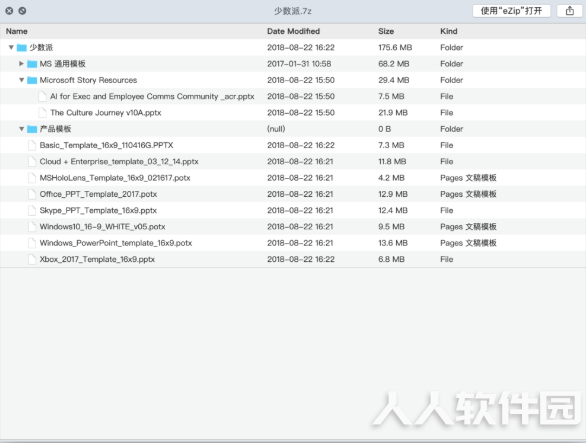Select The Culture Journey v10A.pptx
Viewport: 586px width, 443px height.
tap(105, 113)
